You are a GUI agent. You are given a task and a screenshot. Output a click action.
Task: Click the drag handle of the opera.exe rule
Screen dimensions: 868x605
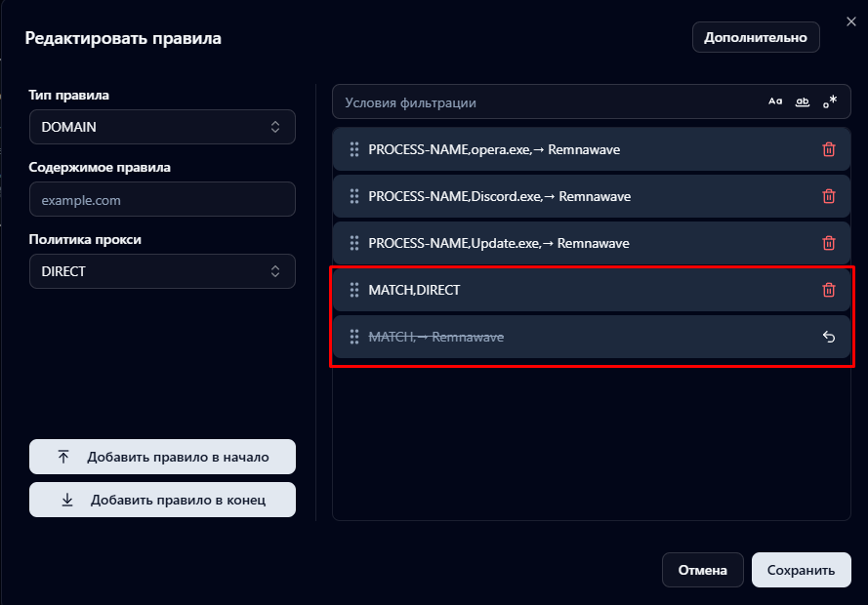354,149
